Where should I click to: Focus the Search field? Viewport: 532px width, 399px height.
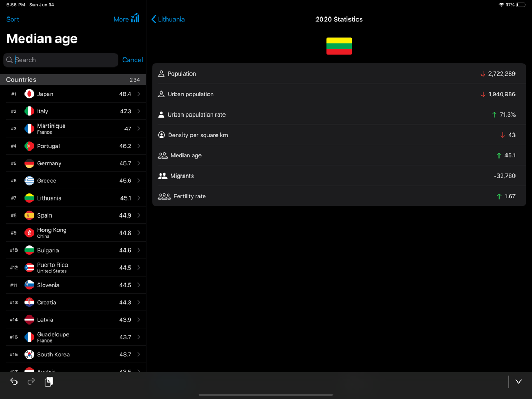[x=61, y=60]
